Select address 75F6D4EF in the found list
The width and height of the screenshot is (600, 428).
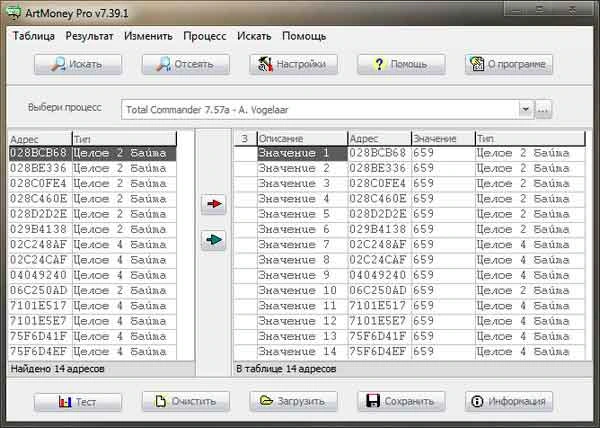pos(39,352)
